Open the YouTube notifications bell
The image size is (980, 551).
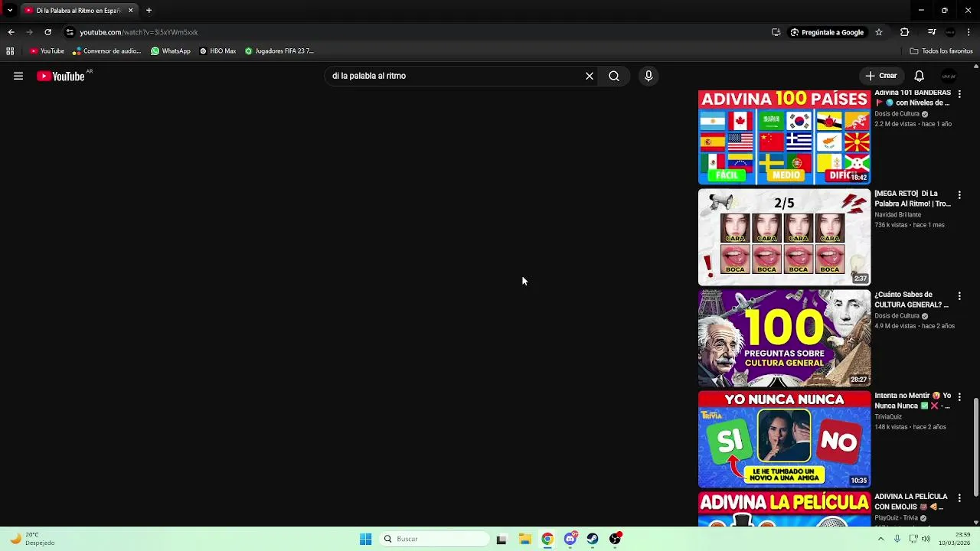[x=920, y=76]
